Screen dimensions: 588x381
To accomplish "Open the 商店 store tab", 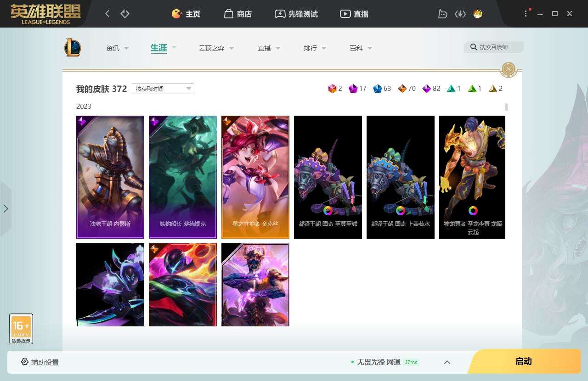I will (238, 14).
